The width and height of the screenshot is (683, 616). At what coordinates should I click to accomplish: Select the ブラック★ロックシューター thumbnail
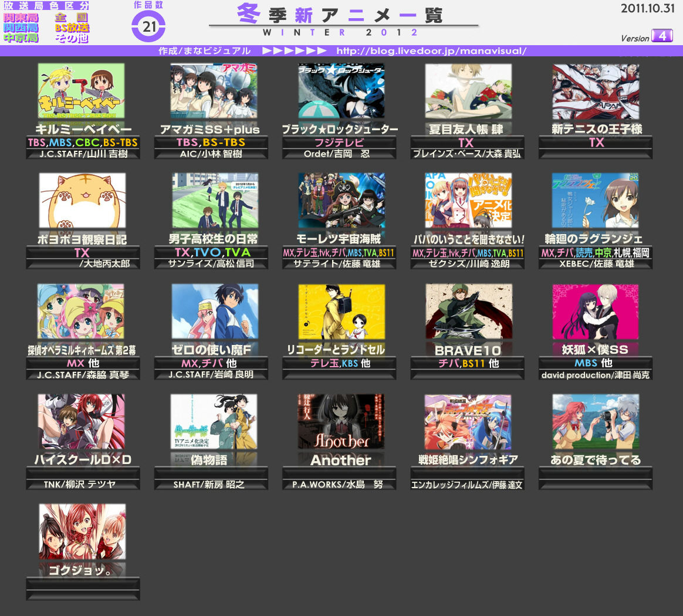(x=341, y=90)
